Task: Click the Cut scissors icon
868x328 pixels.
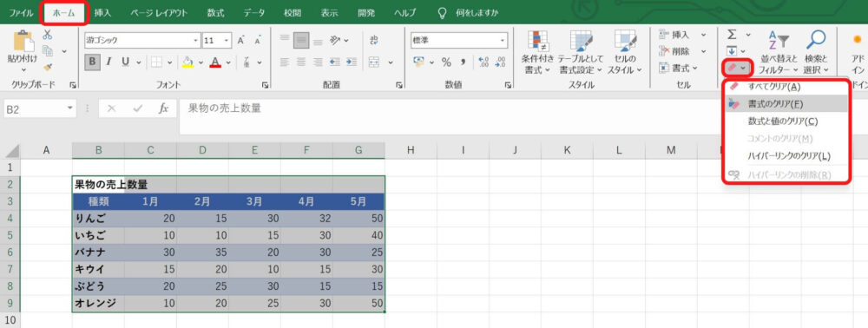Action: point(48,35)
